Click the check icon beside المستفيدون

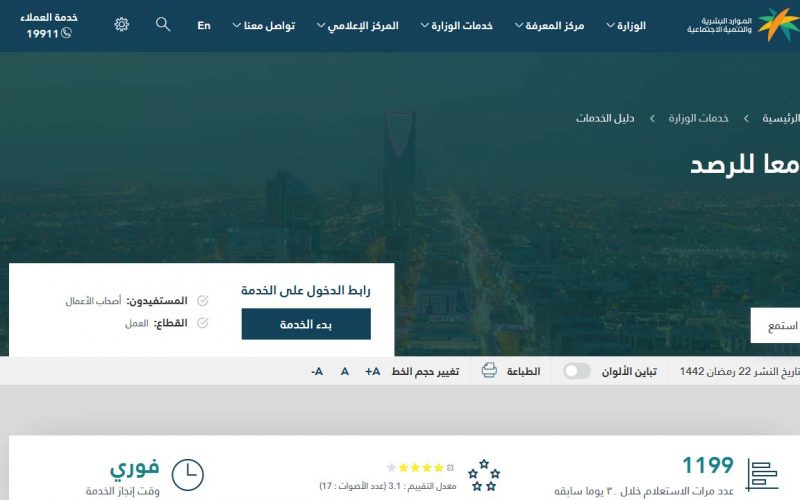(203, 301)
